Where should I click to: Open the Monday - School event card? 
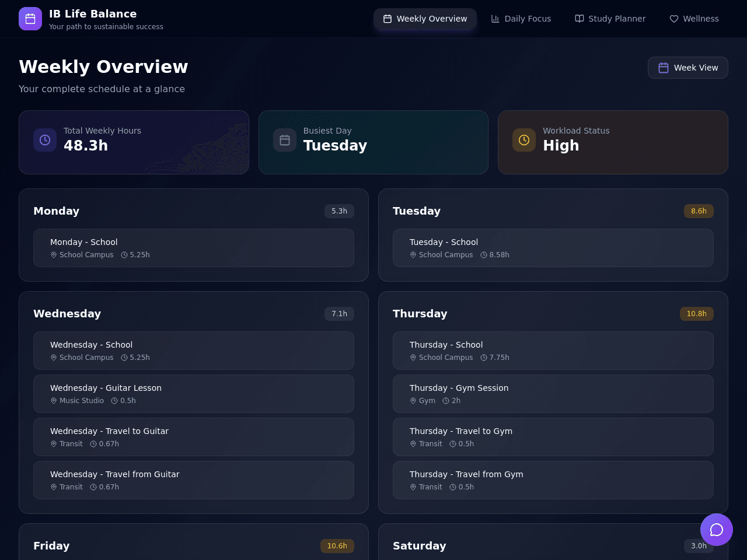[194, 248]
